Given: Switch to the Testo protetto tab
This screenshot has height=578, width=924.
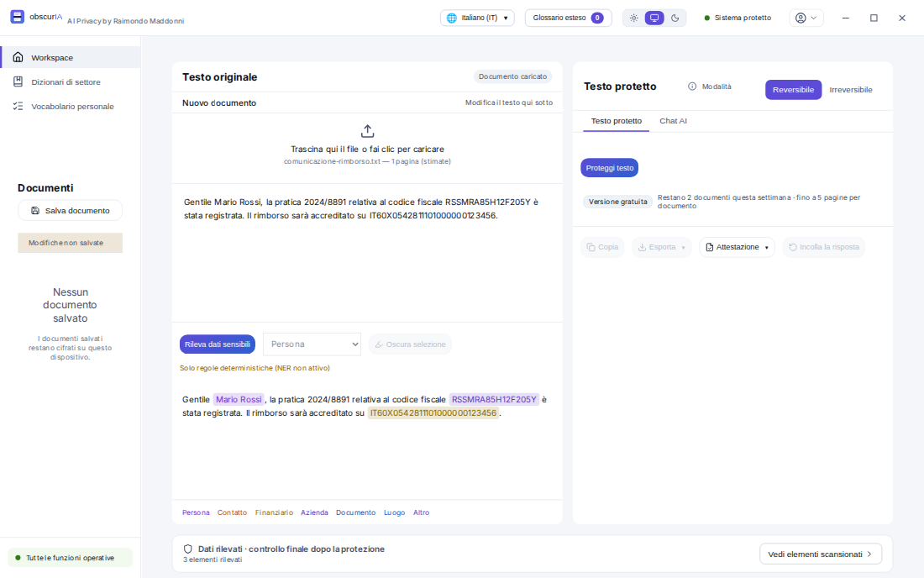Looking at the screenshot, I should tap(616, 121).
